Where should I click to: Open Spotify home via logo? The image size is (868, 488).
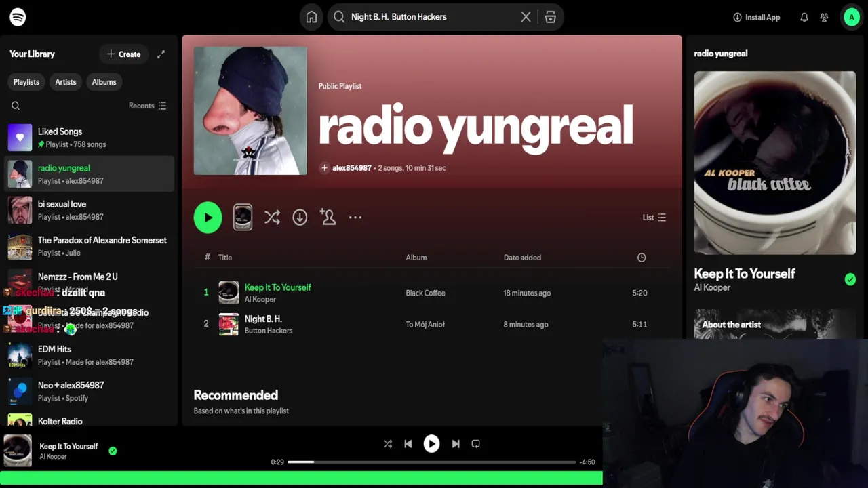pyautogui.click(x=18, y=17)
